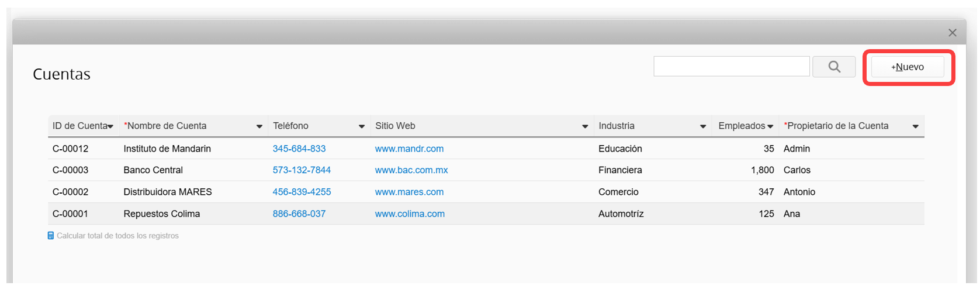
Task: Open the Nombre de Cuenta column dropdown
Action: [x=259, y=126]
